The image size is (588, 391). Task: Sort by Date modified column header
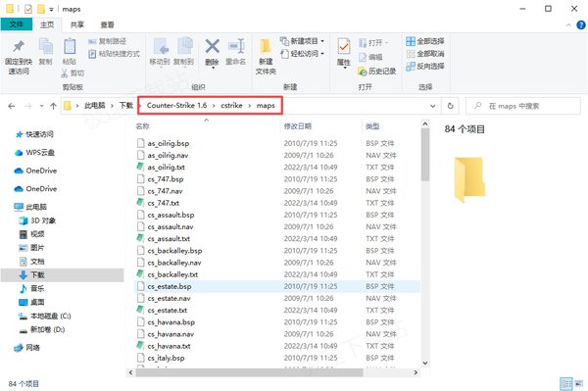click(298, 126)
